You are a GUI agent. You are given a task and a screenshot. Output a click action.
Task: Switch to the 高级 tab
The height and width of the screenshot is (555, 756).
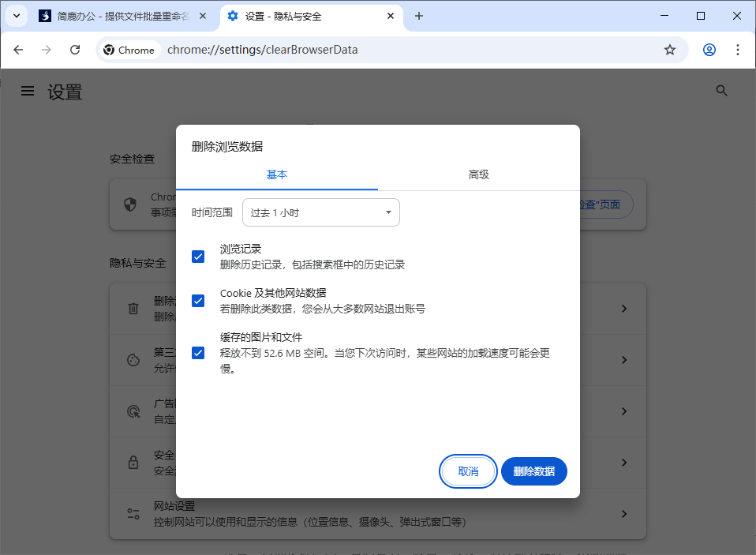478,174
